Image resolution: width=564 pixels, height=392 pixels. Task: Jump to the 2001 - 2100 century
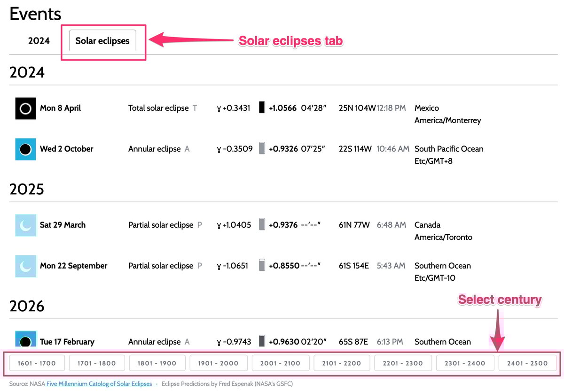[281, 363]
